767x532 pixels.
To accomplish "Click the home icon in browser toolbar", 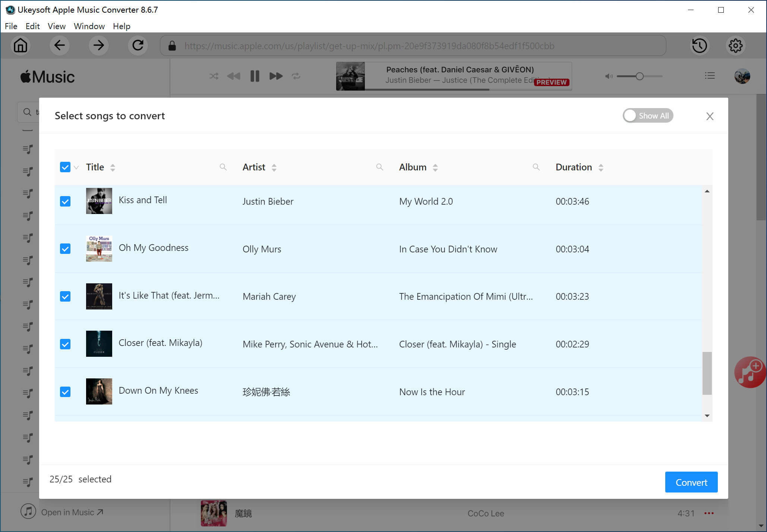I will click(x=20, y=46).
